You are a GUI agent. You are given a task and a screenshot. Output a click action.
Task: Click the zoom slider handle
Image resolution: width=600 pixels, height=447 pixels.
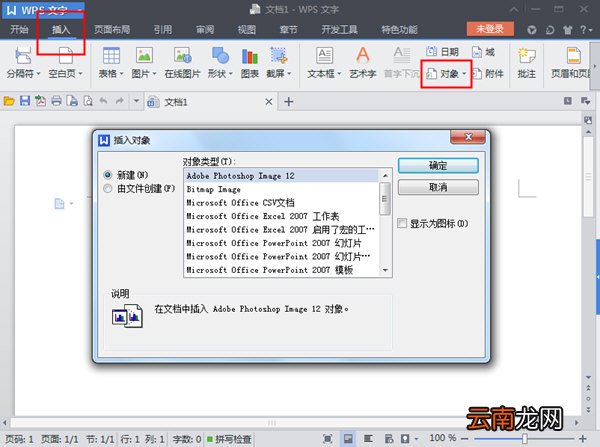[x=525, y=439]
